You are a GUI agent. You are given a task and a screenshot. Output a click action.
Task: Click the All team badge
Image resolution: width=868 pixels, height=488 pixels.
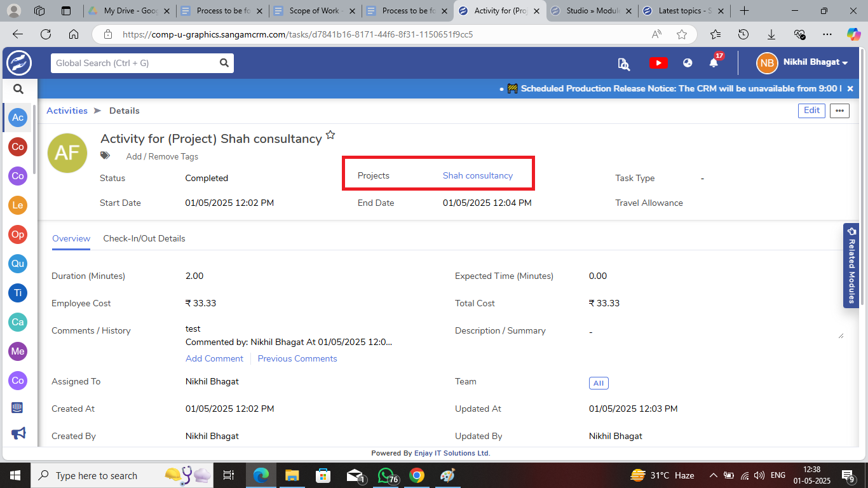599,383
